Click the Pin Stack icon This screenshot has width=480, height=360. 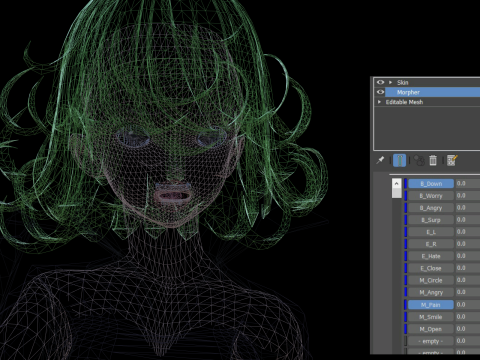[x=380, y=160]
